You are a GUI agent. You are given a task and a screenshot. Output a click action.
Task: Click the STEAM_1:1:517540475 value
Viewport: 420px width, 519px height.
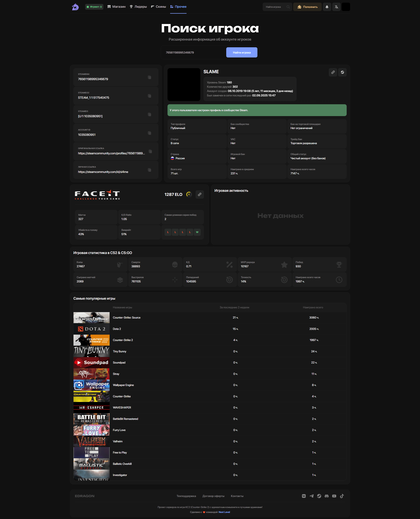[x=93, y=98]
